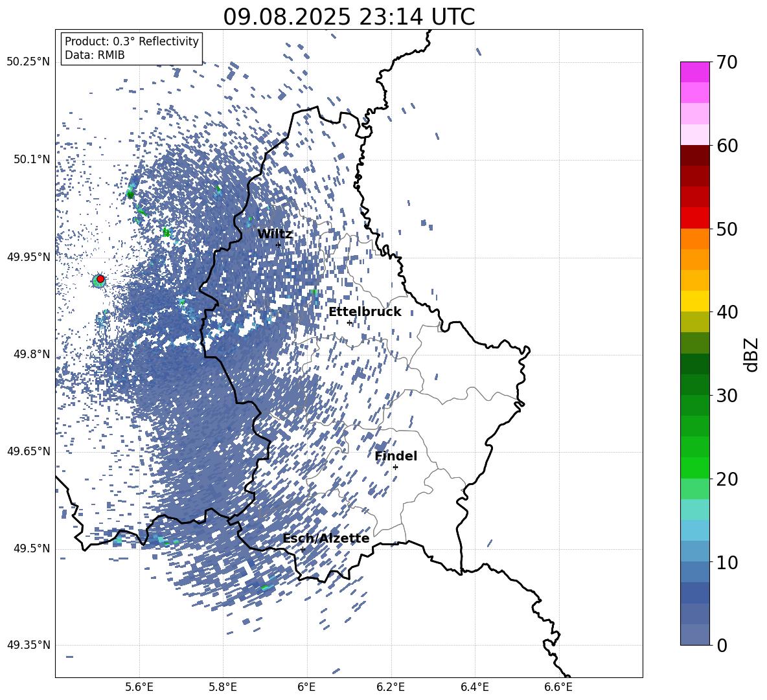
Task: Click the 50.25°N latitude label
Action: (x=29, y=62)
